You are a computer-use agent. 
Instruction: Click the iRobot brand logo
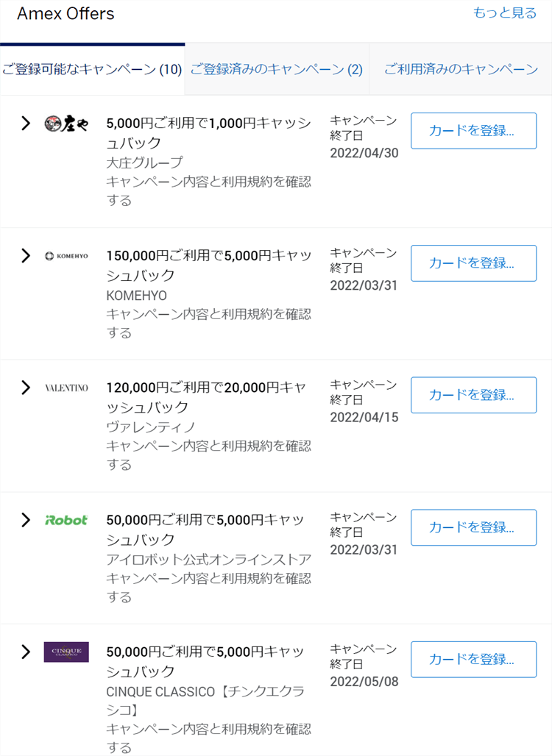click(66, 520)
